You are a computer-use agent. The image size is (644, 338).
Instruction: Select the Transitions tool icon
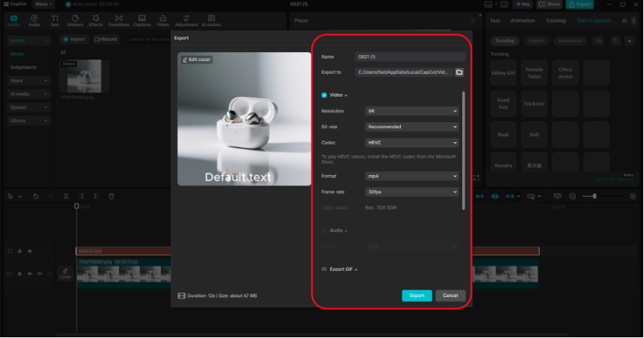119,20
